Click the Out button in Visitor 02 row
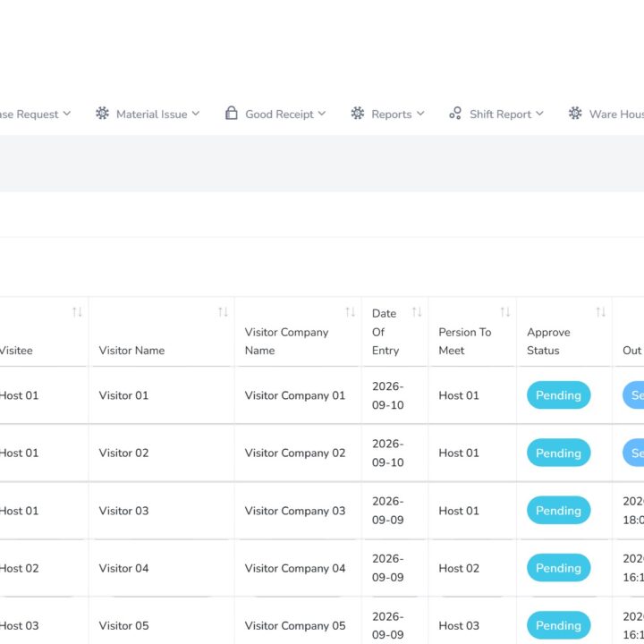 pos(633,453)
